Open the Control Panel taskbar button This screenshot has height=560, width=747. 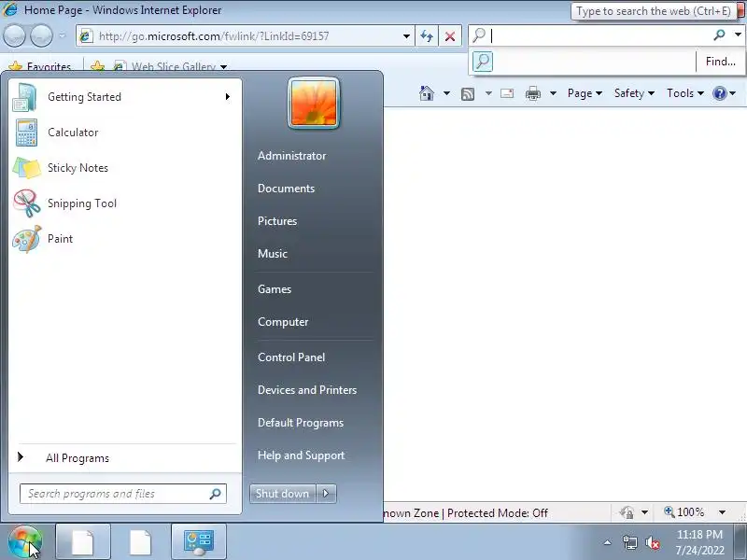pyautogui.click(x=199, y=542)
